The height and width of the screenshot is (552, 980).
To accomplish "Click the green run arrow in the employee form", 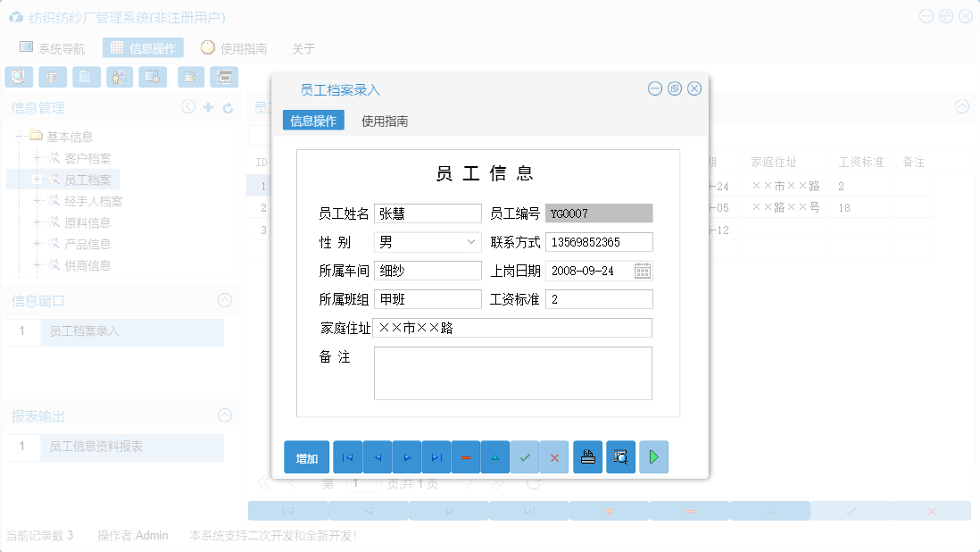I will point(654,456).
